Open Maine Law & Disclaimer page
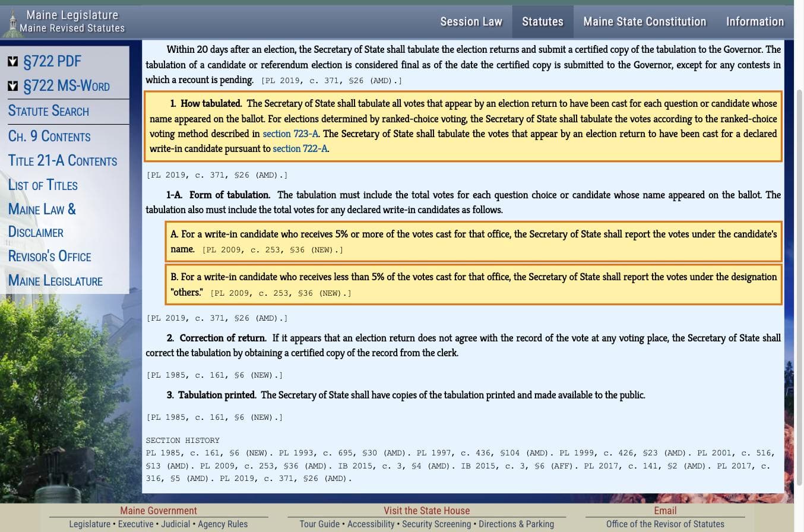This screenshot has width=804, height=532. [x=42, y=220]
